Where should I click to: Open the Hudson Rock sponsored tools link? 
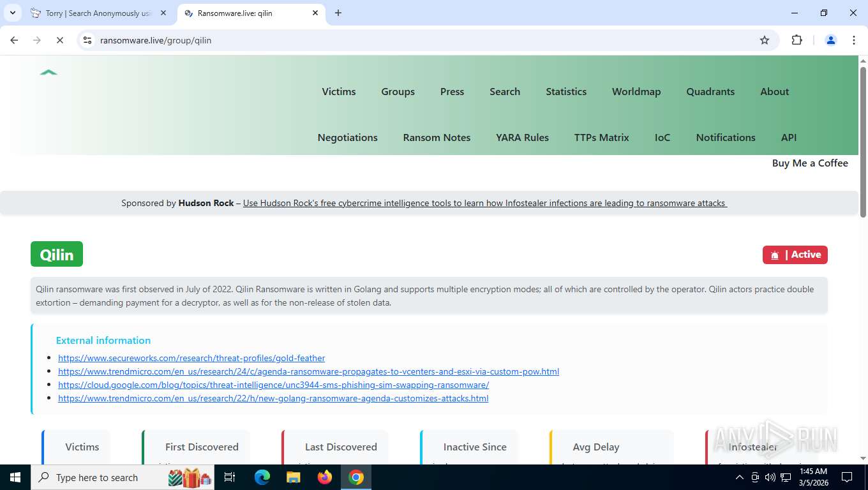tap(485, 203)
